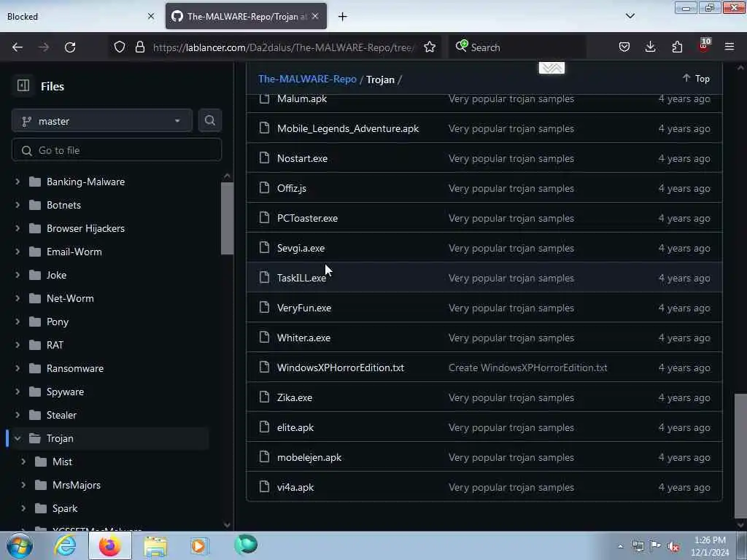Jump to Top of the page
Viewport: 747px width, 560px height.
696,78
